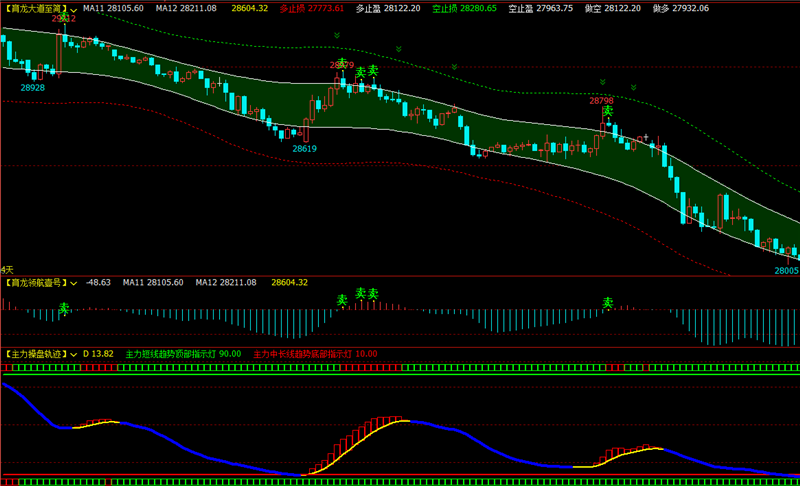The width and height of the screenshot is (800, 486).
Task: Select the 主力中长线趋势底部指示灯 10.00 legend
Action: coord(315,354)
